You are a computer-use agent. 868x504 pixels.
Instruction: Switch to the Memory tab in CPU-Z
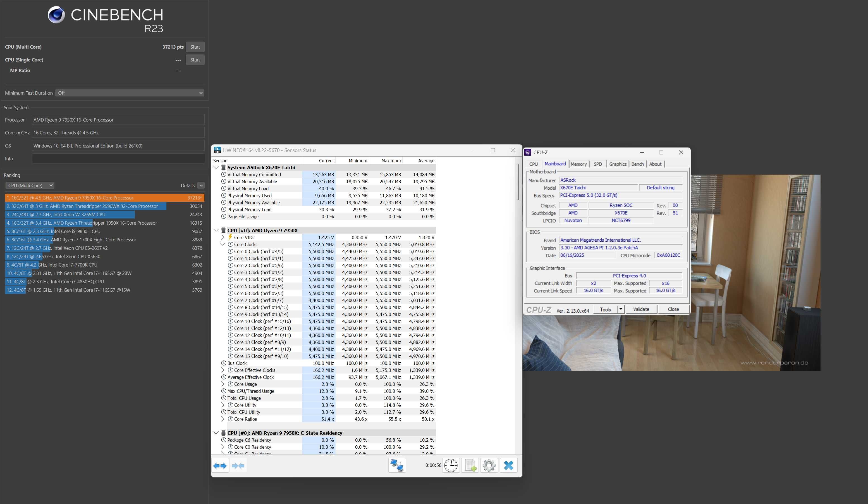pos(579,164)
